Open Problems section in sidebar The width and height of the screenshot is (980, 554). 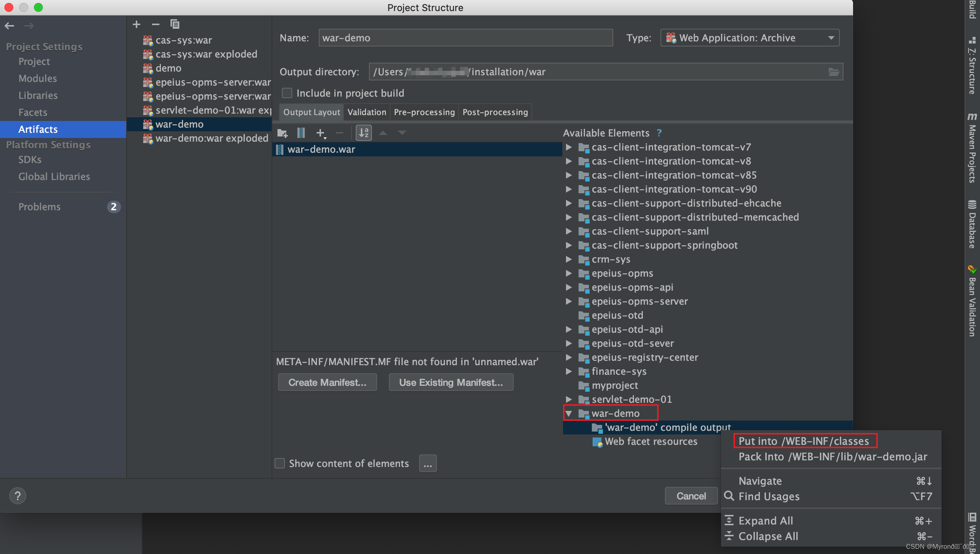[x=39, y=207]
